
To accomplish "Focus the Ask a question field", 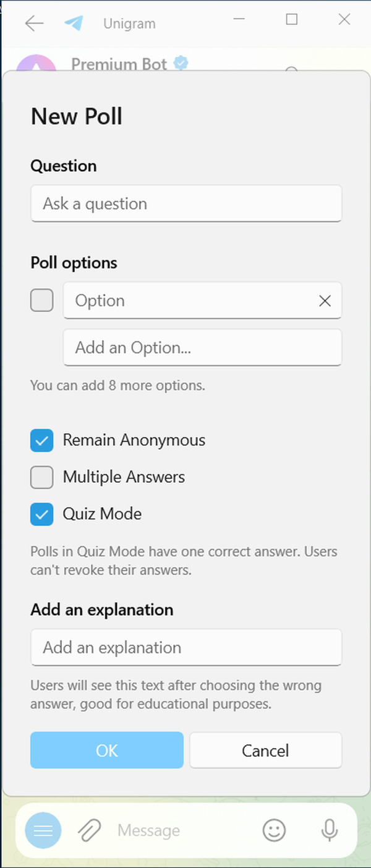I will [186, 203].
